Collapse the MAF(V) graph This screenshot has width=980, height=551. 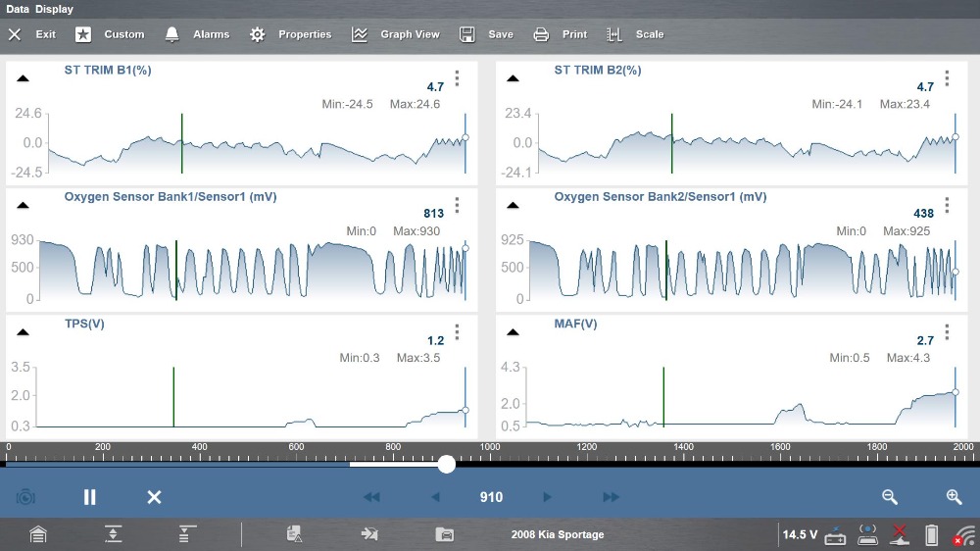coord(514,332)
